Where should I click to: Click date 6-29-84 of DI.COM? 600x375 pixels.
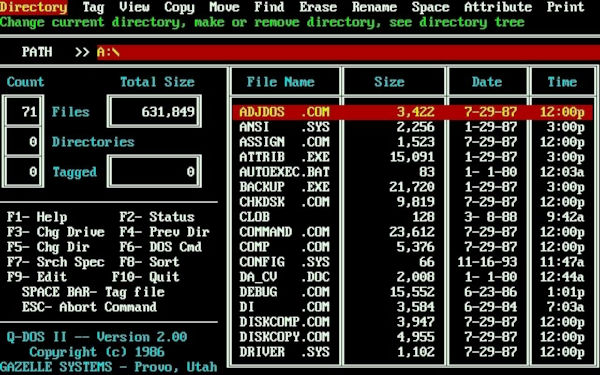tap(491, 307)
